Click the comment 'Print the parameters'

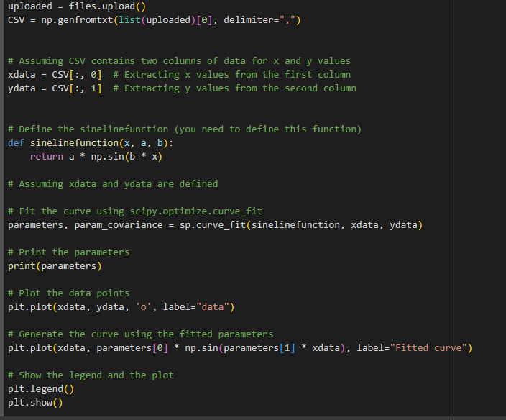(69, 252)
